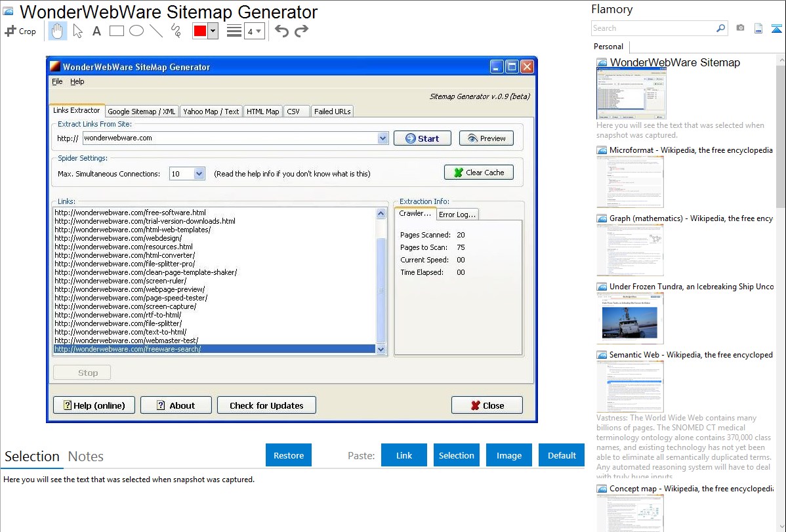Open the Personal tab in Flamory panel
Screen dimensions: 786x532
[608, 47]
